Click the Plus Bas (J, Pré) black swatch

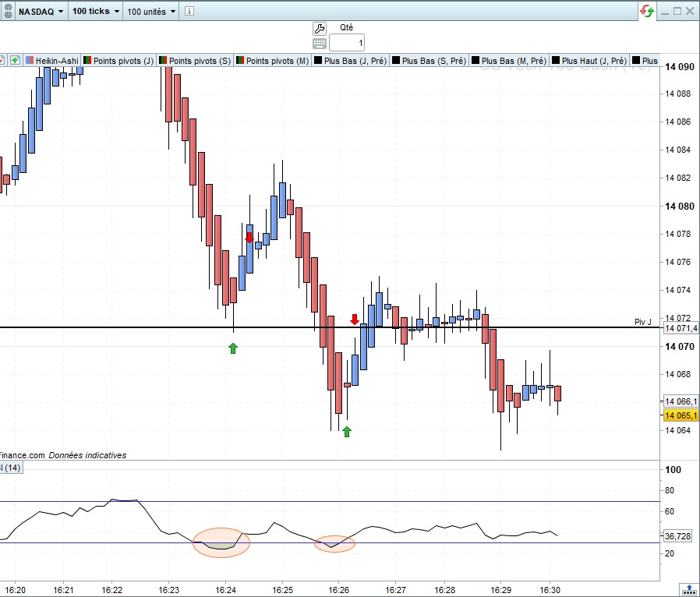318,60
